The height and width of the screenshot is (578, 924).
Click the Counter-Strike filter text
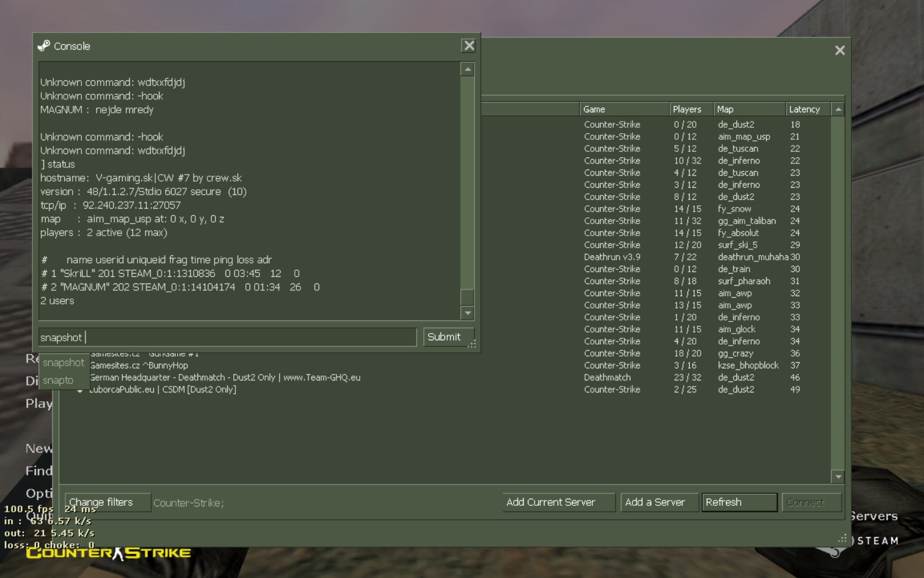click(189, 503)
